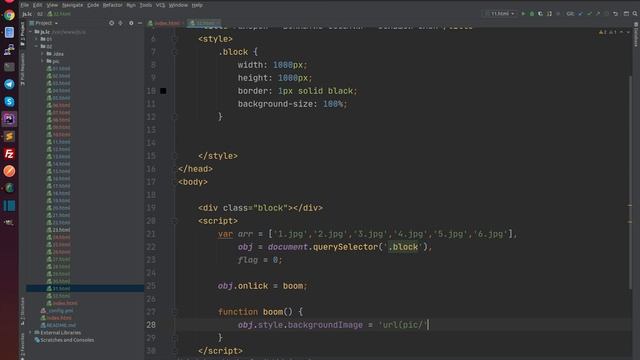Click the Git update project blue arrow
Viewport: 640px width, 360px height.
pos(580,13)
